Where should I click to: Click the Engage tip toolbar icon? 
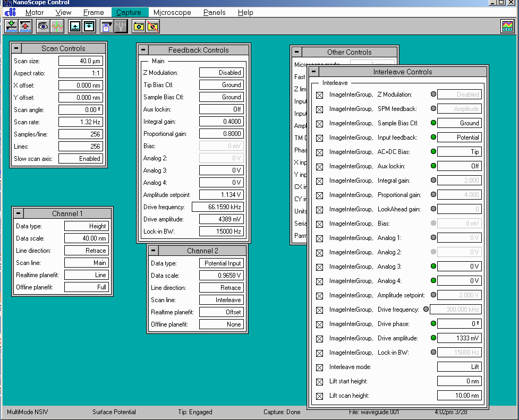(x=11, y=27)
